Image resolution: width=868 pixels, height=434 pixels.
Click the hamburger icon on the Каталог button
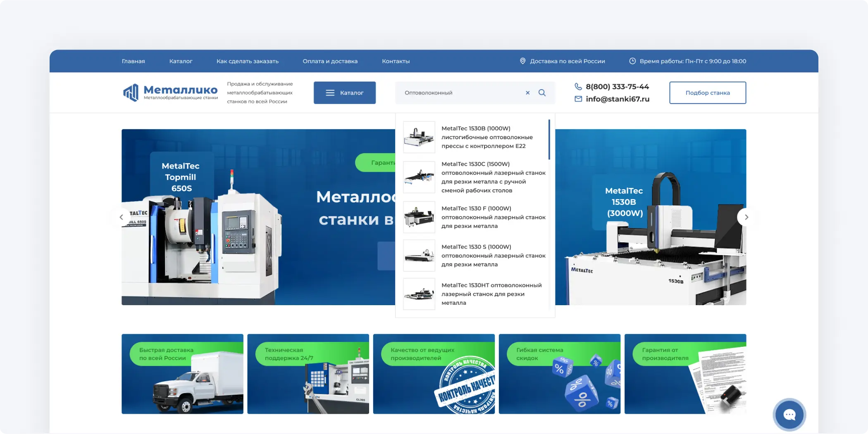(x=330, y=92)
